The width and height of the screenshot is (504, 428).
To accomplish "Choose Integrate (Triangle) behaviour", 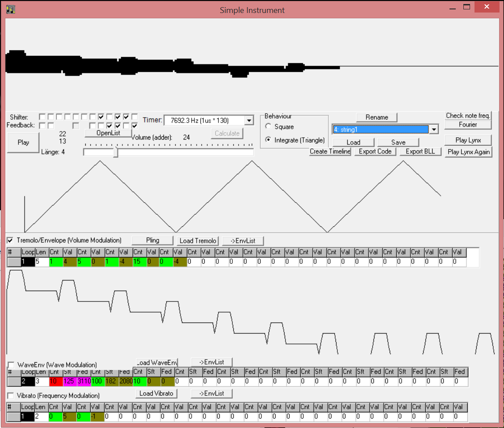I will pyautogui.click(x=269, y=140).
